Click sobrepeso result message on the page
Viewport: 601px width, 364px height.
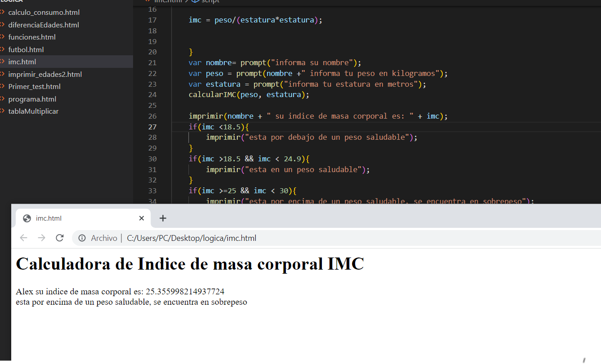(131, 302)
